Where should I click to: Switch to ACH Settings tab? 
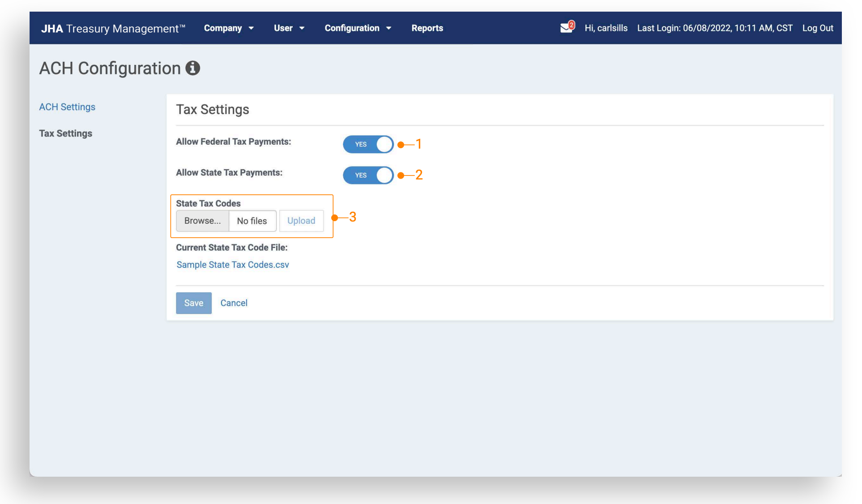[67, 107]
